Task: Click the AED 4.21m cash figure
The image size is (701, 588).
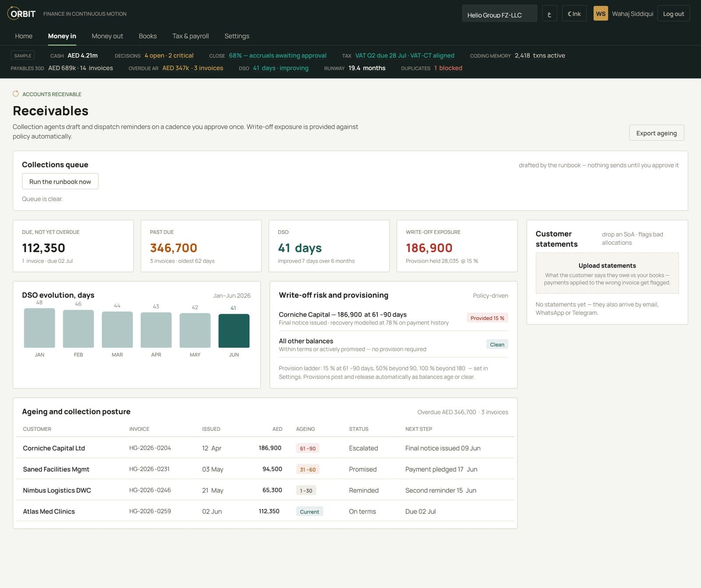Action: [x=82, y=56]
